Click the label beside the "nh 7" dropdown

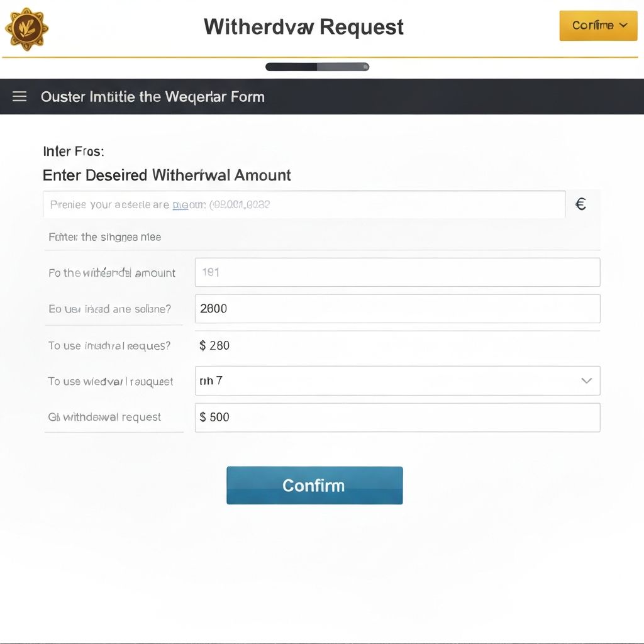coord(110,381)
